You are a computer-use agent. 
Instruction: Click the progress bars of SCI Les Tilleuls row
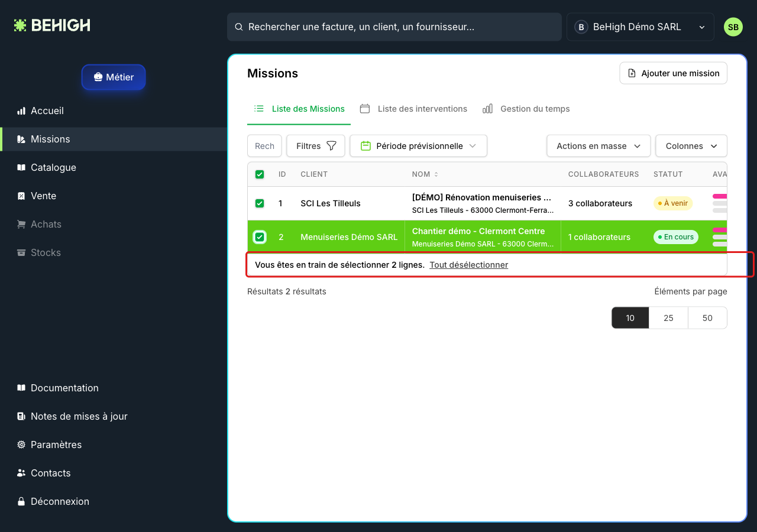[x=720, y=203]
